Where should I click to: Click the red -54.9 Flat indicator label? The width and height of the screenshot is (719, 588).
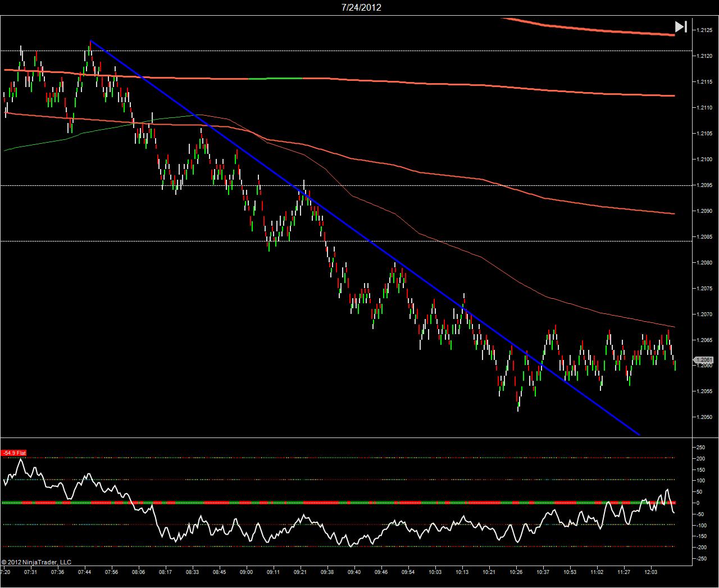point(14,453)
